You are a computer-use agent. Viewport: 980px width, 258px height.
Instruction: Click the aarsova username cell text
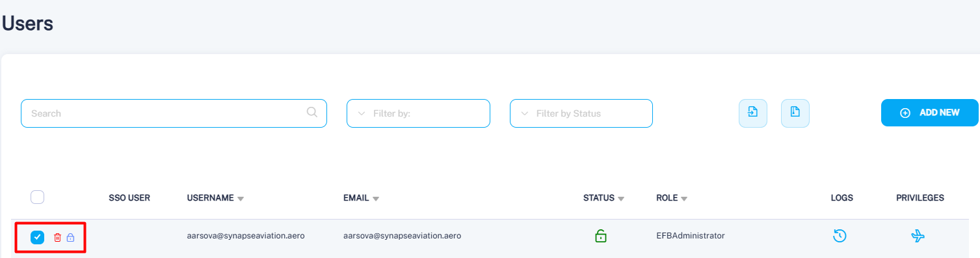tap(246, 236)
